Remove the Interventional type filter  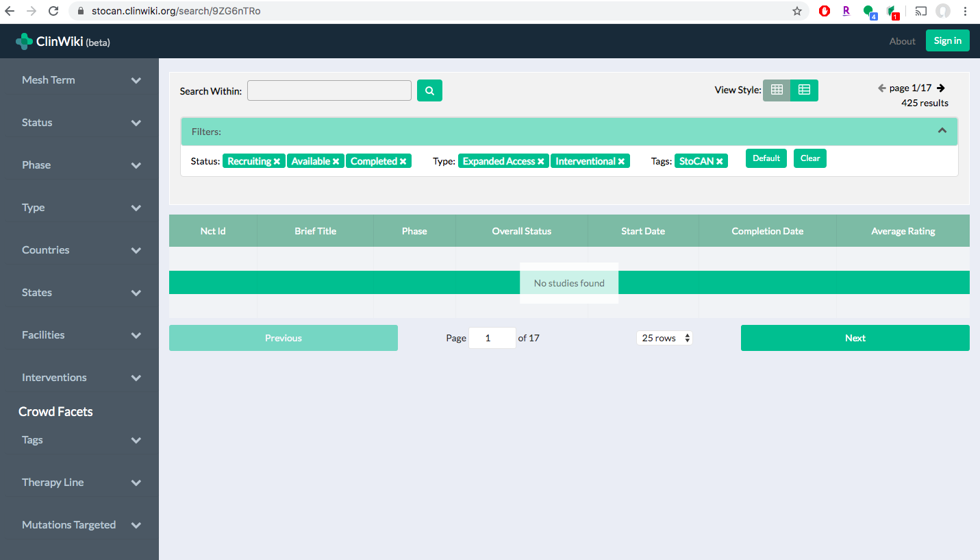pos(621,162)
